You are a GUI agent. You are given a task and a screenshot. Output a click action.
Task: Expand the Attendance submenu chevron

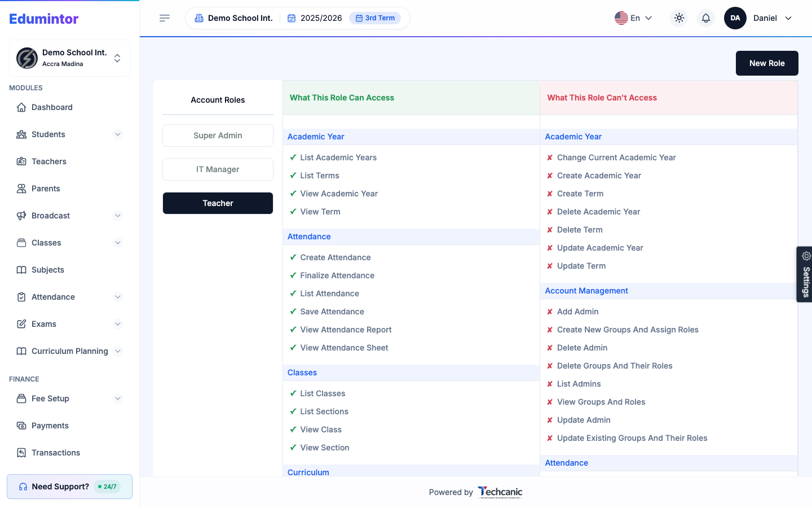pos(118,297)
